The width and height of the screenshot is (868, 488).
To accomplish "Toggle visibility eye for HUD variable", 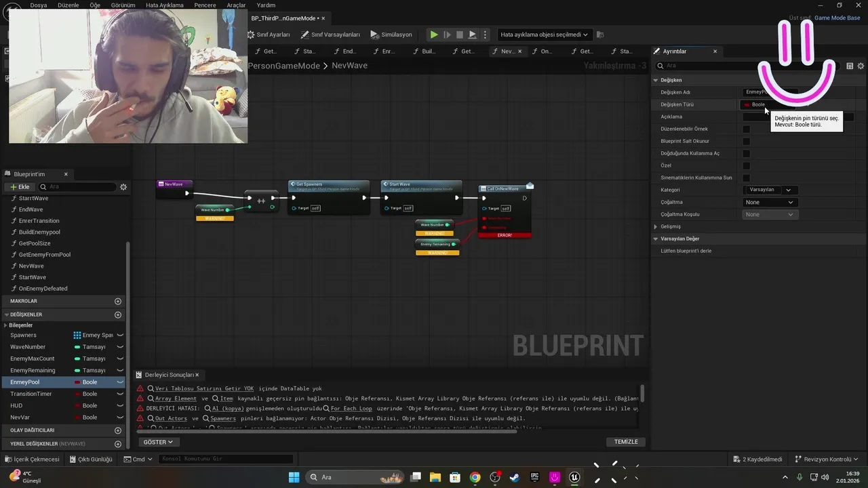I will (120, 405).
